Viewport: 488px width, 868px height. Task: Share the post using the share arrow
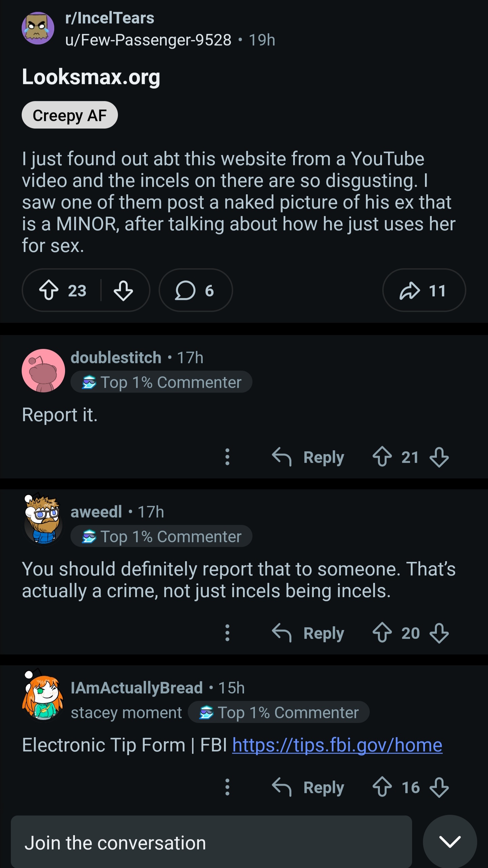coord(424,290)
